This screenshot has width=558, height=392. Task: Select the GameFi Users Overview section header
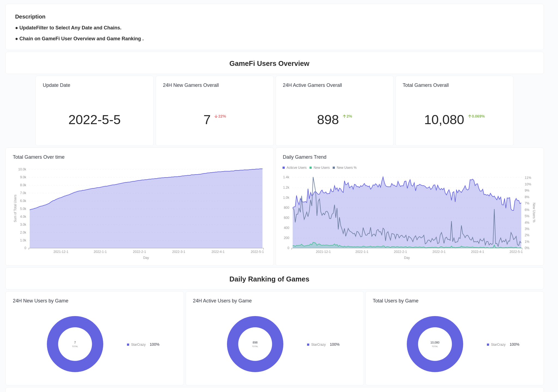269,63
